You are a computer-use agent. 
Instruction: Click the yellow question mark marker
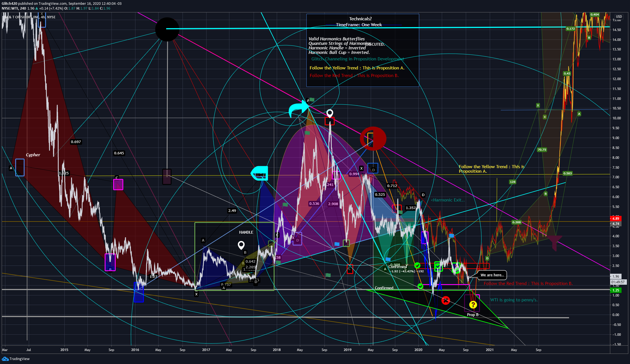pyautogui.click(x=473, y=304)
